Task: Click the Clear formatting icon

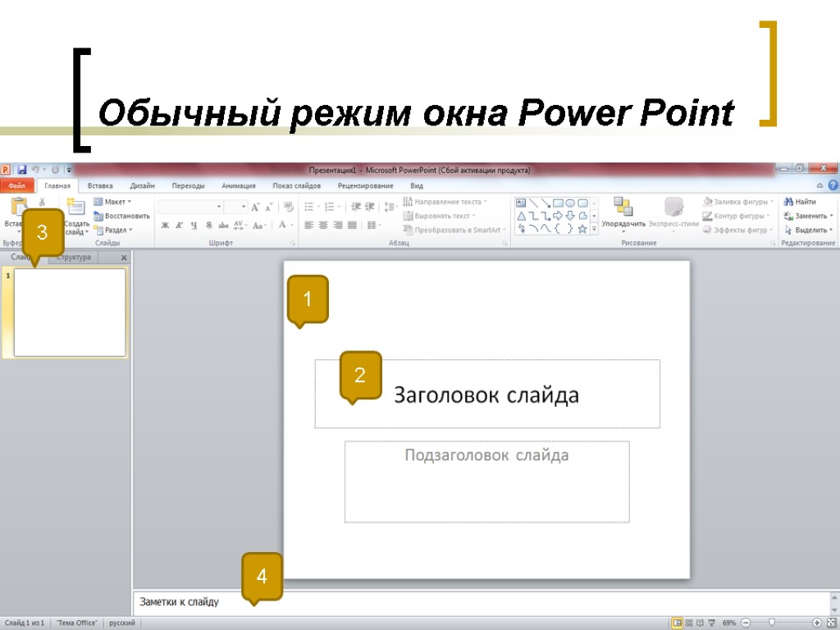Action: click(x=288, y=207)
